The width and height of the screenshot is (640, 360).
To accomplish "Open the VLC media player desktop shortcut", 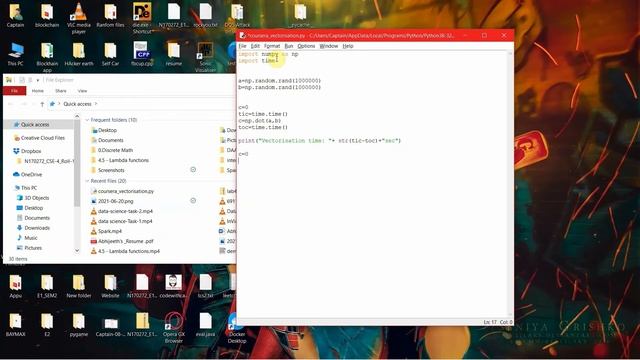I will (x=78, y=18).
